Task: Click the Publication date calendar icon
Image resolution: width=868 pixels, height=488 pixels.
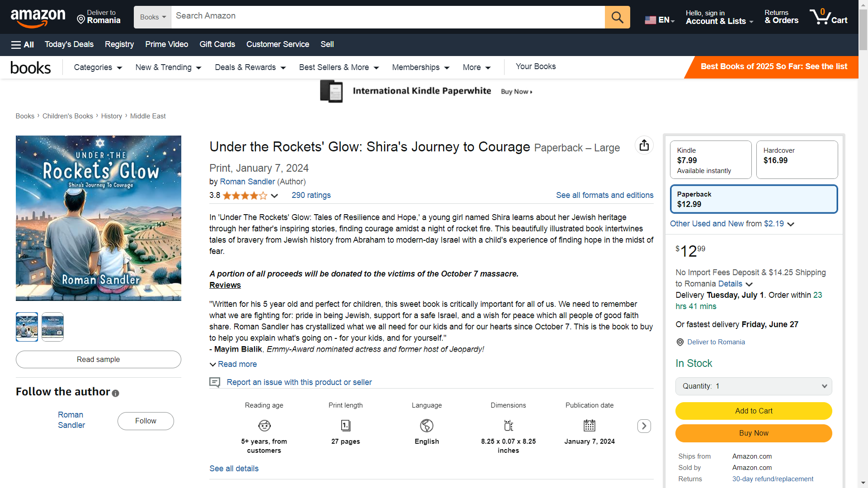Action: click(x=590, y=426)
